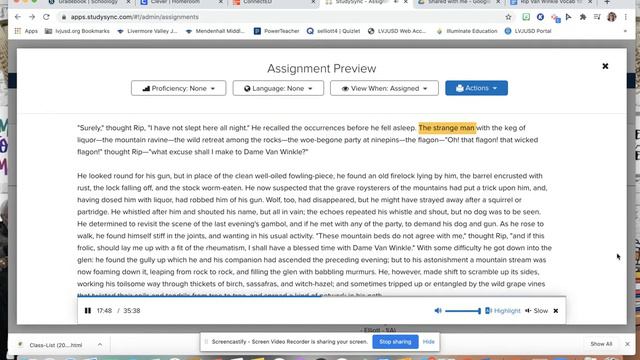Open the media control playlist icon in toolbar
Image resolution: width=640 pixels, height=360 pixels.
pyautogui.click(x=597, y=17)
